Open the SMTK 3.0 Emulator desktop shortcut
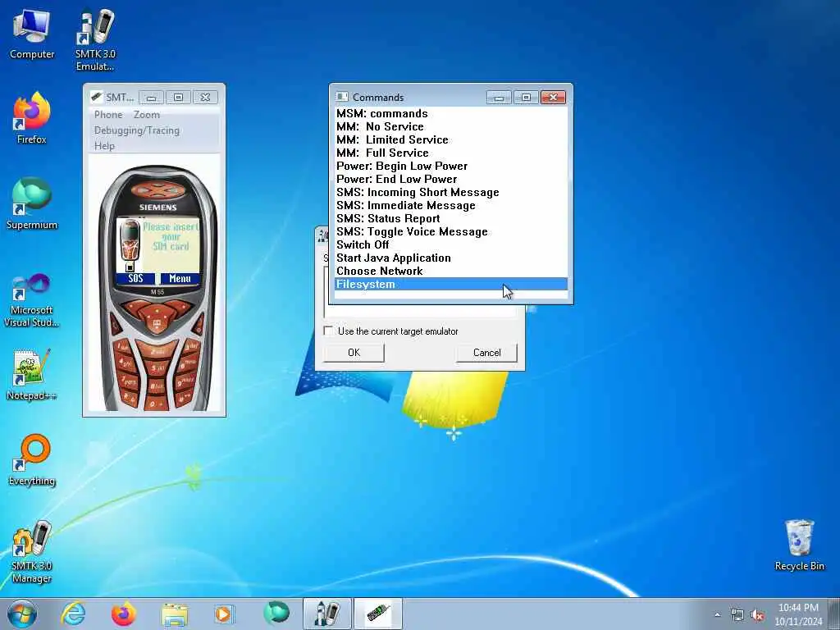Image resolution: width=840 pixels, height=630 pixels. coord(95,40)
